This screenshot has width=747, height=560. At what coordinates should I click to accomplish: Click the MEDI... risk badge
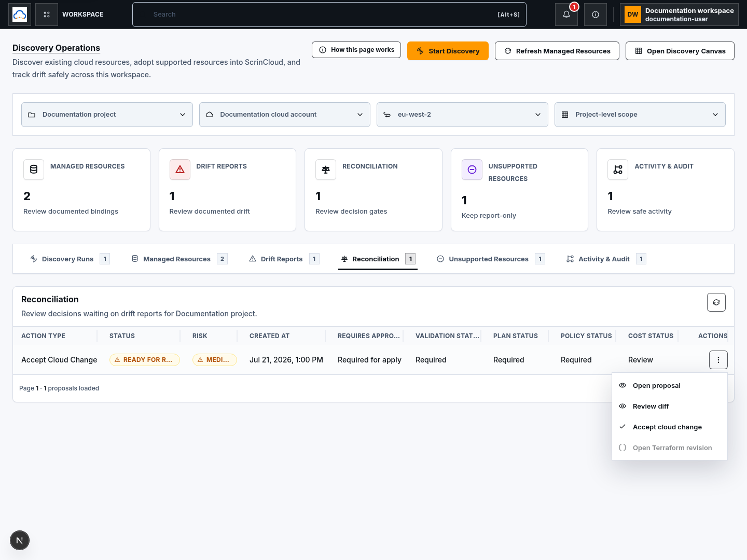tap(215, 360)
